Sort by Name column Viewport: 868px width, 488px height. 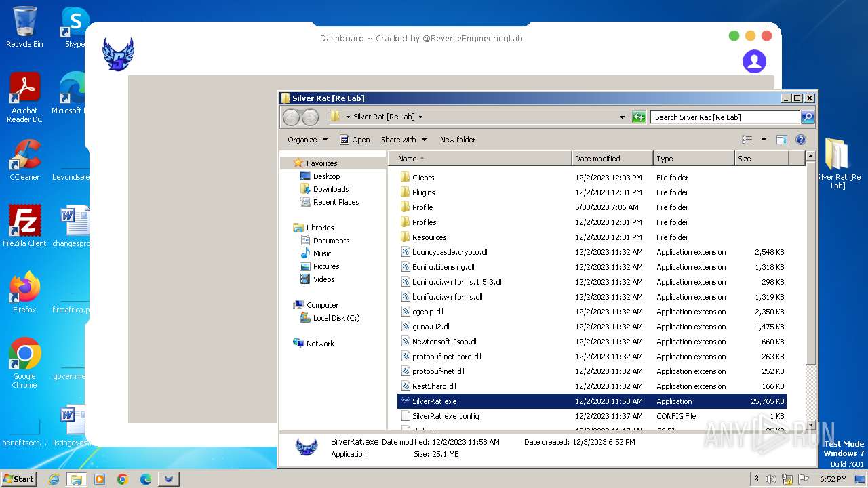[x=480, y=159]
